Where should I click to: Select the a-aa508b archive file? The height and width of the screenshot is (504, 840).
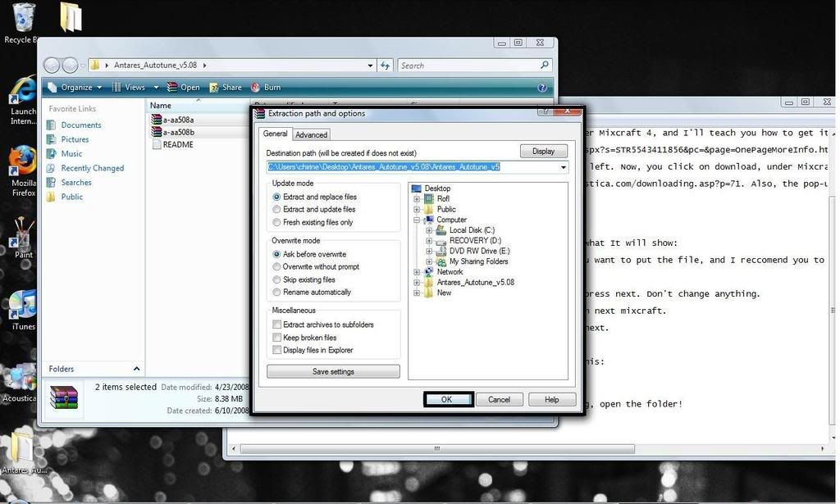(x=173, y=132)
